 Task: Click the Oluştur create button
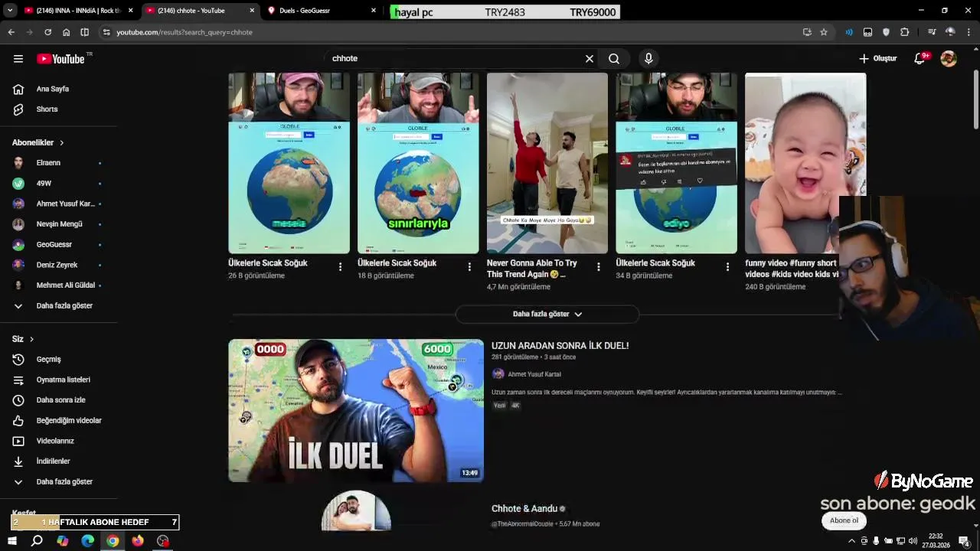point(877,58)
